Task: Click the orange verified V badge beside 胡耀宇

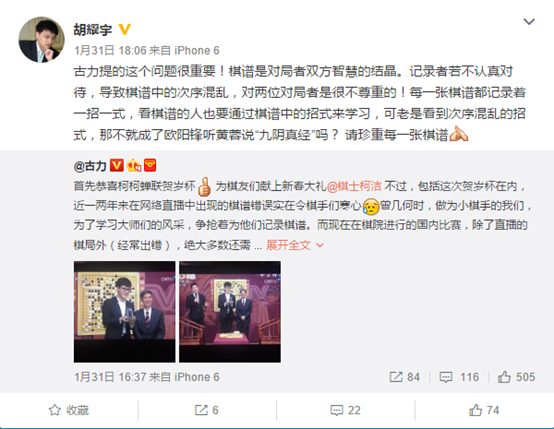Action: tap(124, 29)
